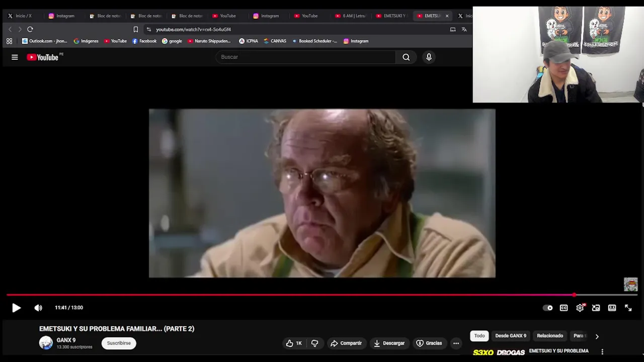The width and height of the screenshot is (644, 362).
Task: Share the video via Compartir
Action: [346, 343]
